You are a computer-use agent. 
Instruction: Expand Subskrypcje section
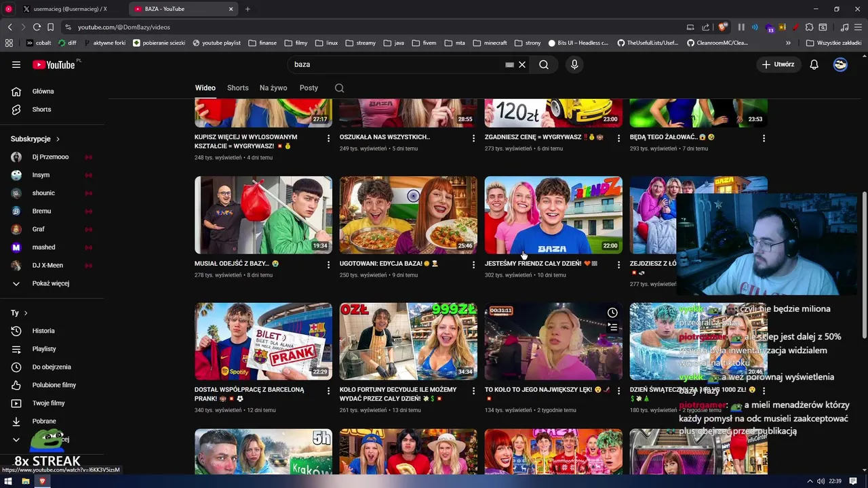[35, 139]
